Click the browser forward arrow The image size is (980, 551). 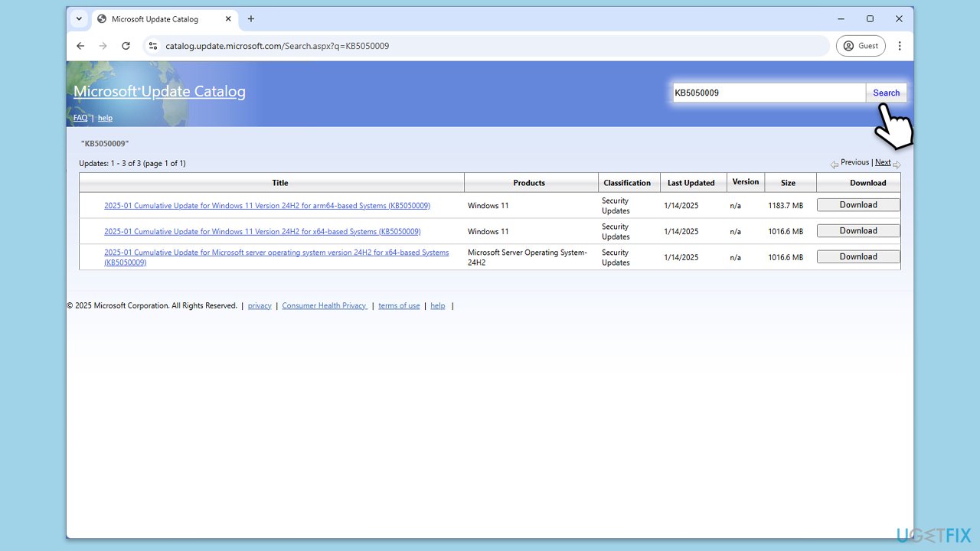click(103, 46)
